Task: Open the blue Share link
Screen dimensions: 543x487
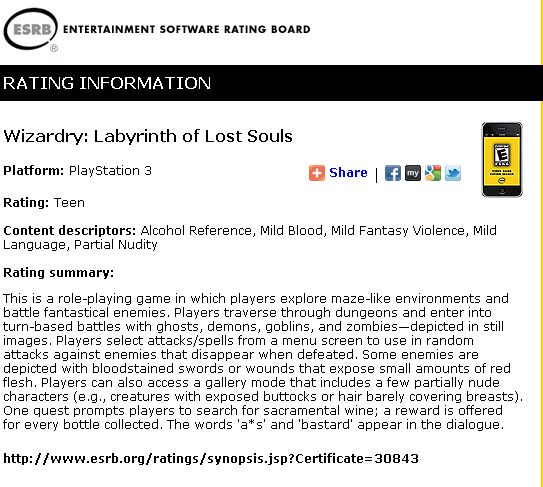Action: click(x=348, y=172)
